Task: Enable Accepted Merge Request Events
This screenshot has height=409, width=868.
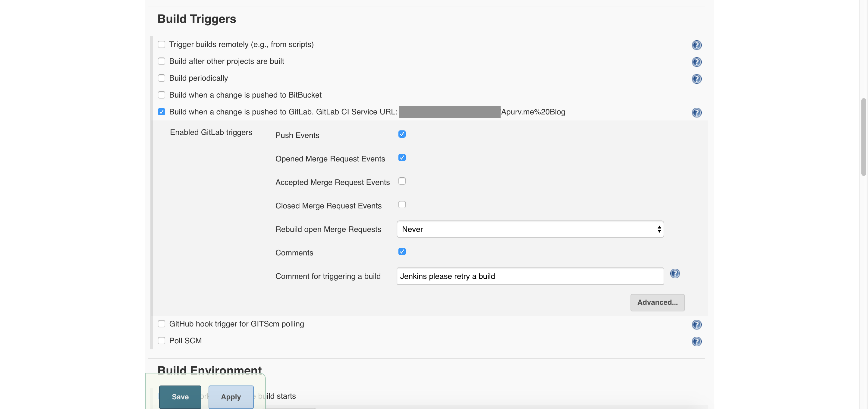Action: (x=402, y=181)
